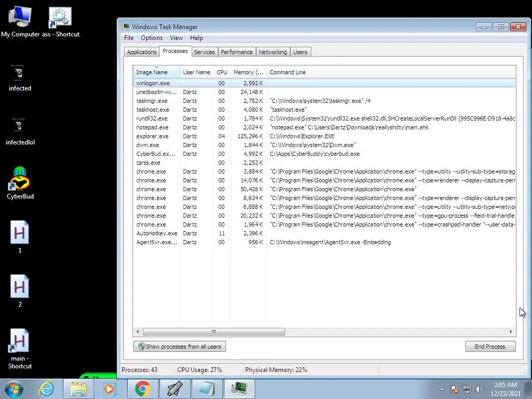Click the horizontal scrollbar thumb
The height and width of the screenshot is (399, 532).
click(214, 331)
